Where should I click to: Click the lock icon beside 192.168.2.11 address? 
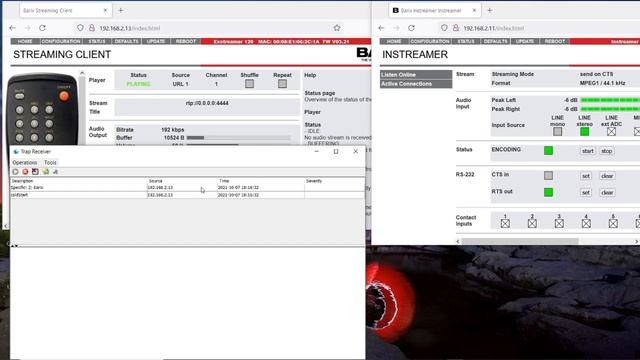click(456, 28)
